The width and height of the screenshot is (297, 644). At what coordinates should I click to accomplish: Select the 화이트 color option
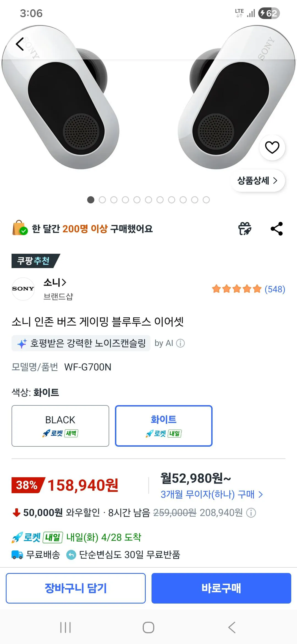click(163, 425)
